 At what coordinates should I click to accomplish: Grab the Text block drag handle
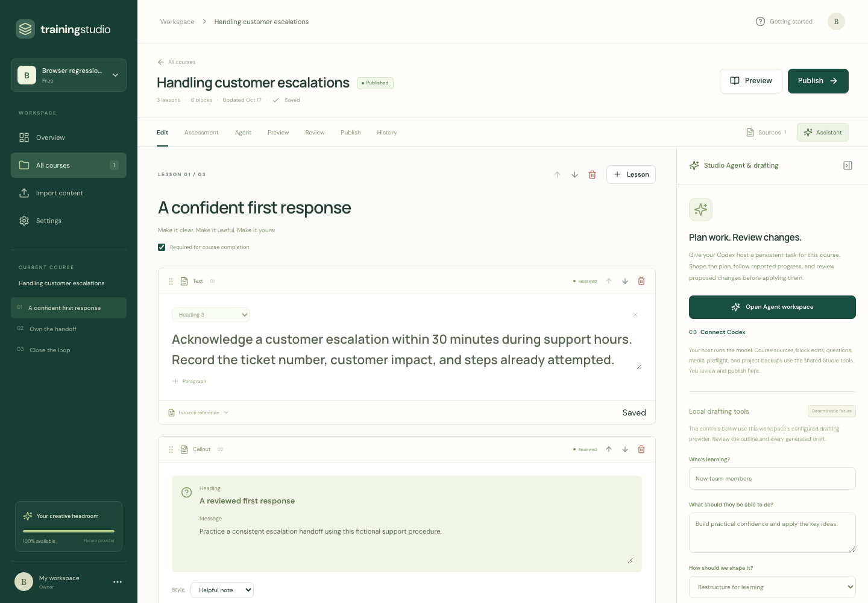[171, 281]
